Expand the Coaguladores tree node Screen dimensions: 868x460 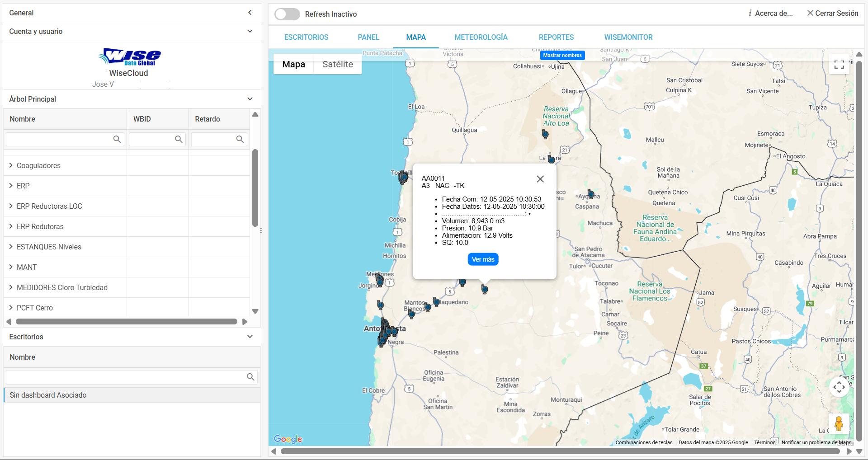point(11,165)
